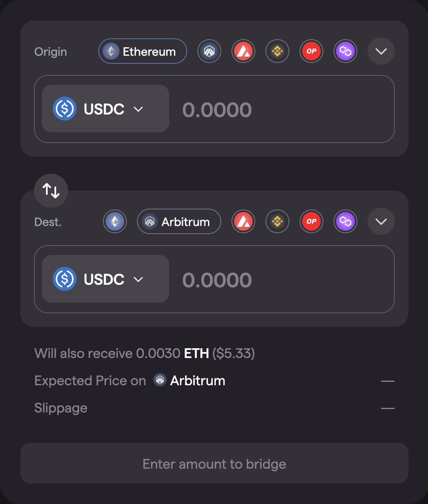Click origin amount input field
Viewport: 428px width, 504px height.
(281, 109)
